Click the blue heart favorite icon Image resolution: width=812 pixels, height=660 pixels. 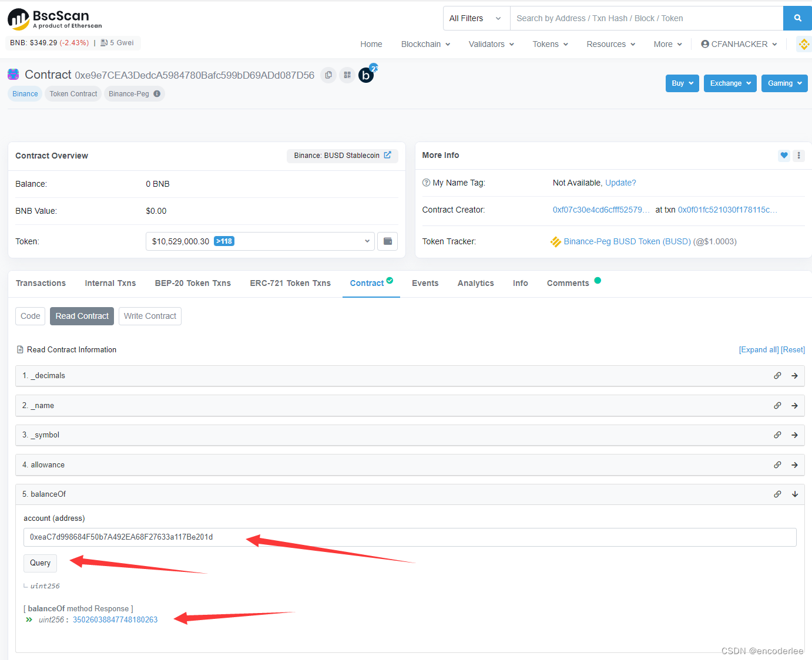(x=784, y=156)
